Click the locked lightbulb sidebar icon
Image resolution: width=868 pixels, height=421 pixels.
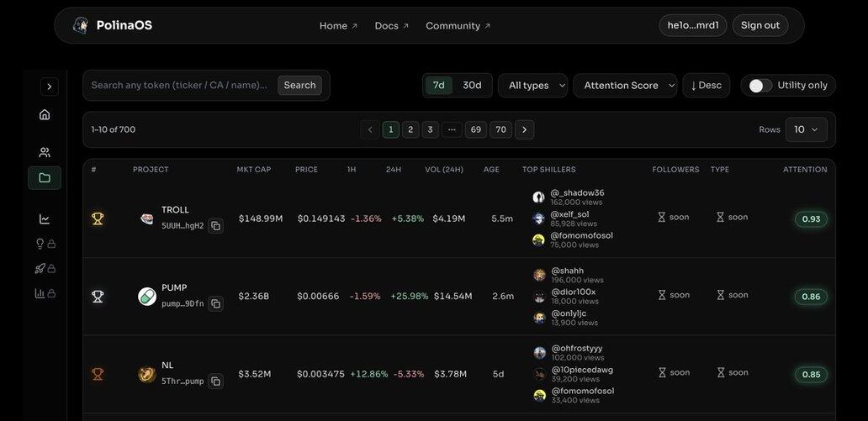click(x=45, y=244)
